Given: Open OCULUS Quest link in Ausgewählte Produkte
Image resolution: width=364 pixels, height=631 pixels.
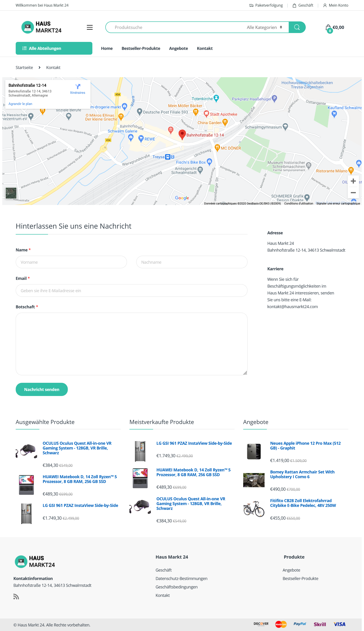Looking at the screenshot, I should point(77,448).
